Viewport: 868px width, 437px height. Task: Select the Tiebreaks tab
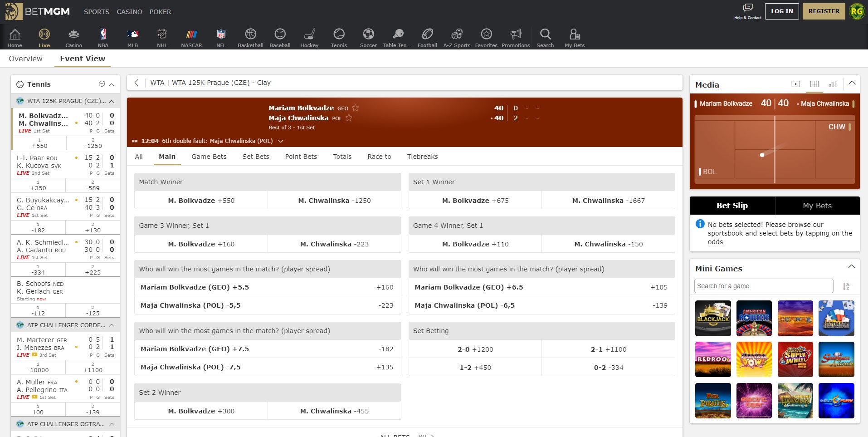[422, 157]
